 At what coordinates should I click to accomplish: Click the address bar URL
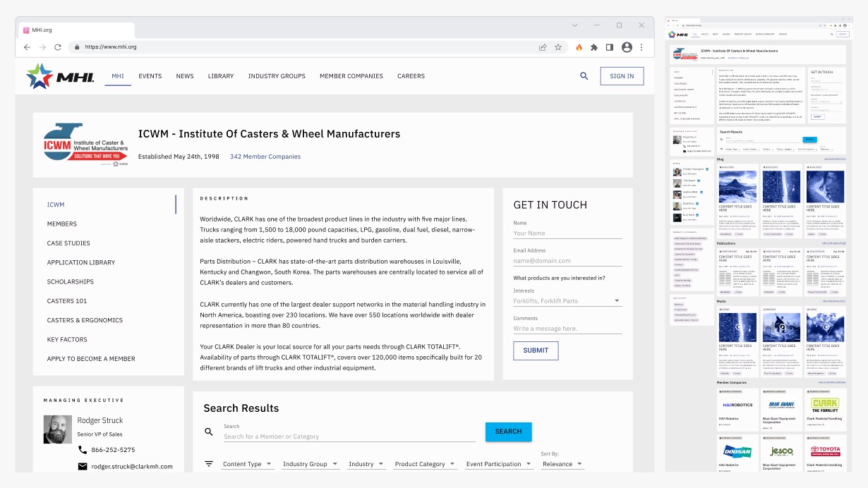(x=111, y=47)
